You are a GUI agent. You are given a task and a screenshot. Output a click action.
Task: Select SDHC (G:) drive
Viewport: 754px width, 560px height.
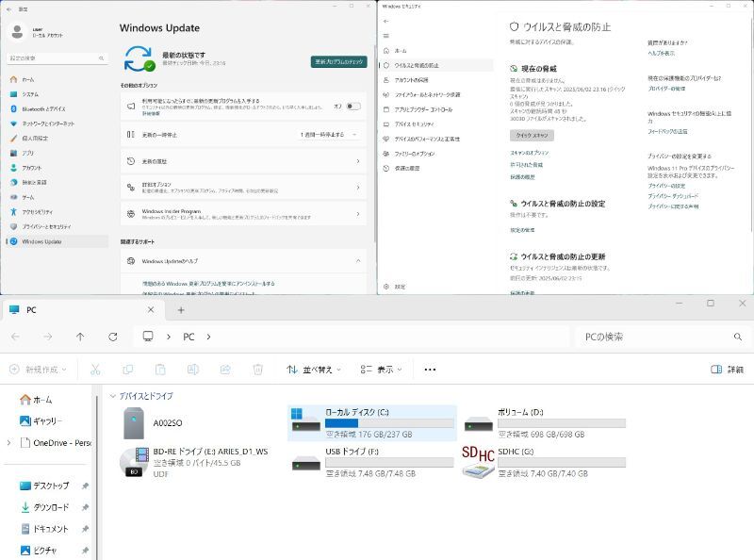click(x=544, y=462)
